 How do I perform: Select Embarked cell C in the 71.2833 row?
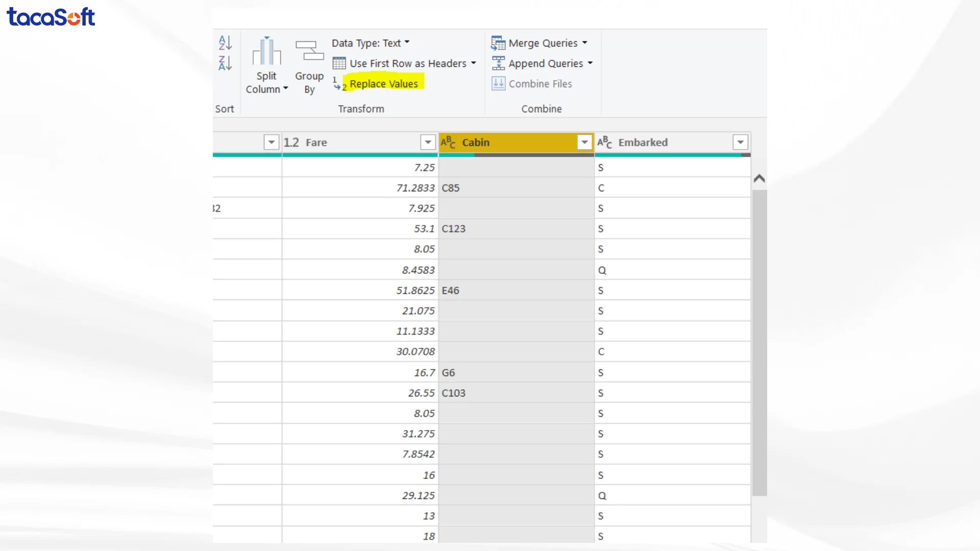point(673,188)
